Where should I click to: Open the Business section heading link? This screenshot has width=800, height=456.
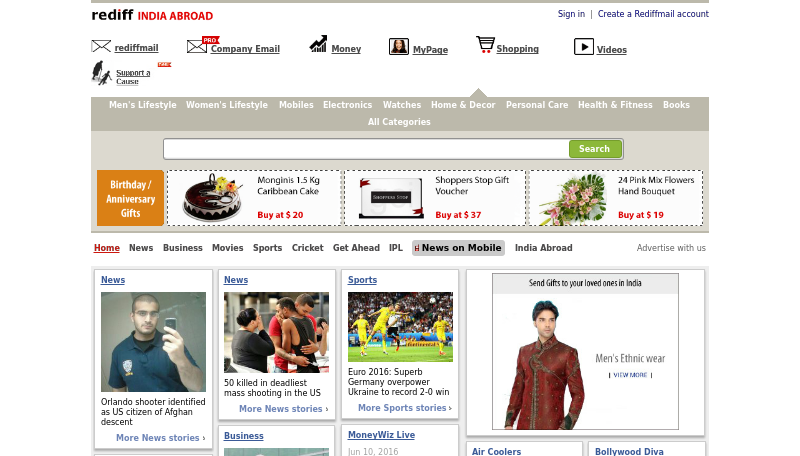pyautogui.click(x=244, y=436)
